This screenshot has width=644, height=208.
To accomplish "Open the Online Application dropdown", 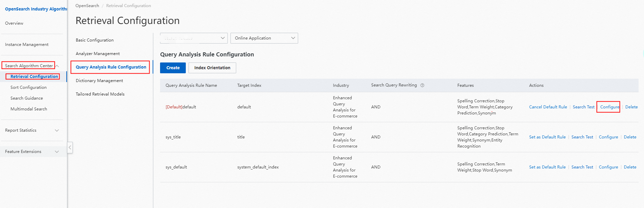I will 264,38.
